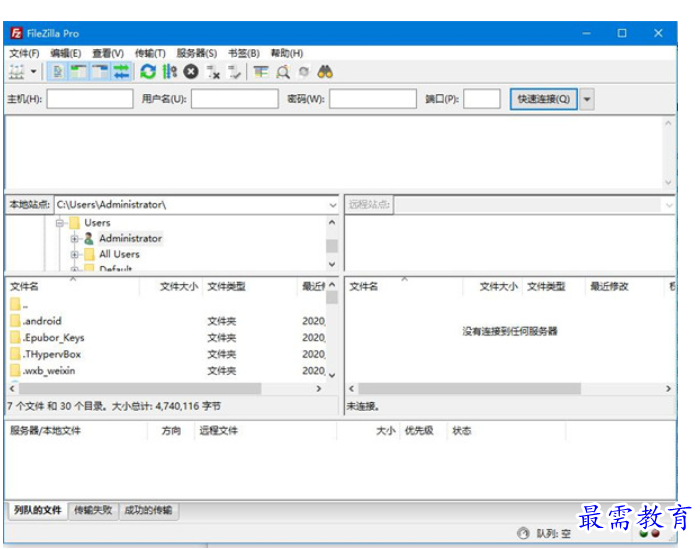Screen dimensions: 700x549
Task: Disconnect from the current server icon
Action: (213, 72)
